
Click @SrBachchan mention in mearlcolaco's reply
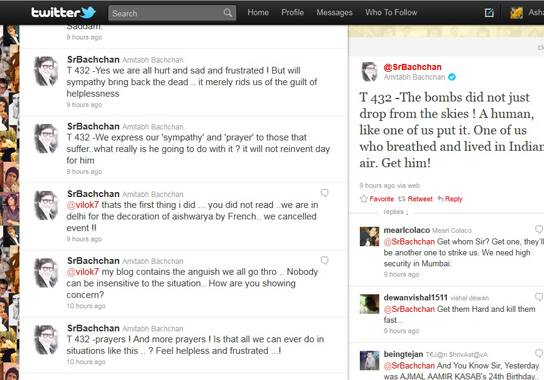coord(409,242)
